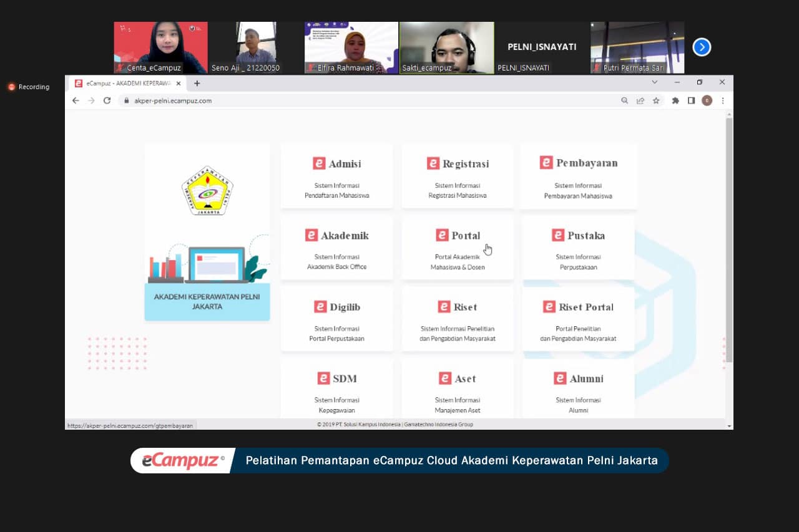Select Putri Permata Sari participant video
The width and height of the screenshot is (799, 532).
coord(637,48)
